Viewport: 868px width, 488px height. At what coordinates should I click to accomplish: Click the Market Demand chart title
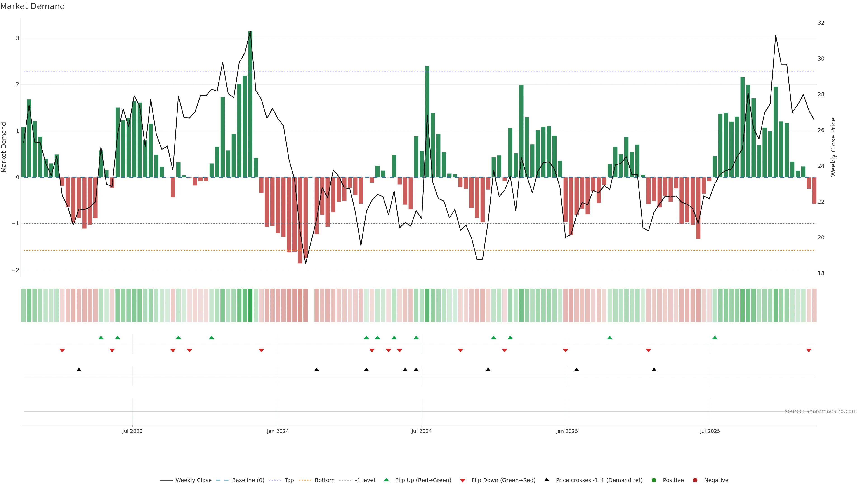(x=32, y=6)
